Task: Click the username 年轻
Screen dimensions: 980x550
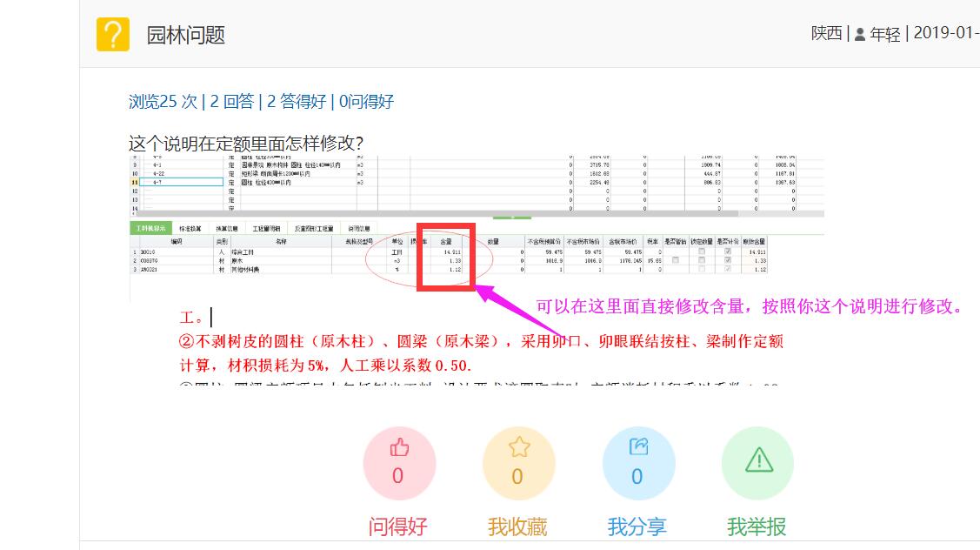Action: click(885, 35)
